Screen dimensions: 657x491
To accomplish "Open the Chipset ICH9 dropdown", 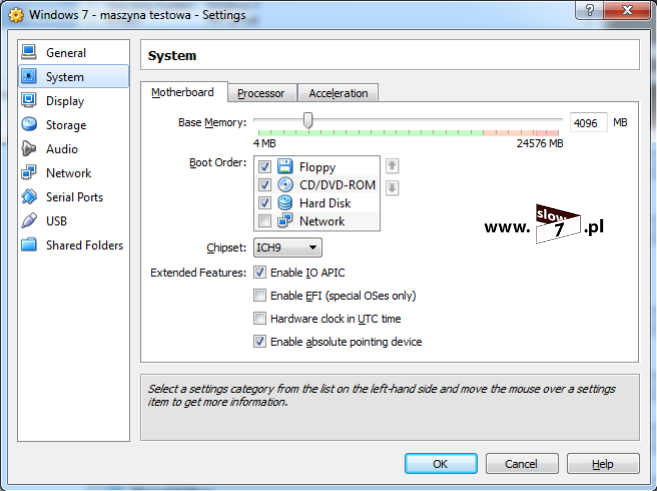I will (x=287, y=248).
